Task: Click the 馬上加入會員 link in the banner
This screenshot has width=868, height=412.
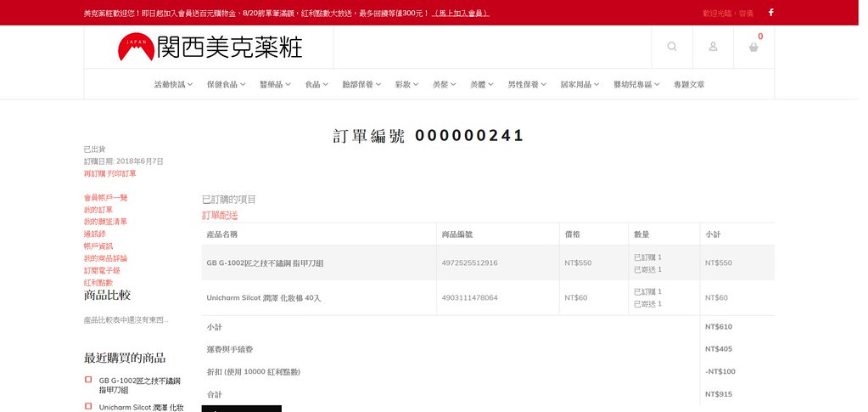Action: click(460, 13)
